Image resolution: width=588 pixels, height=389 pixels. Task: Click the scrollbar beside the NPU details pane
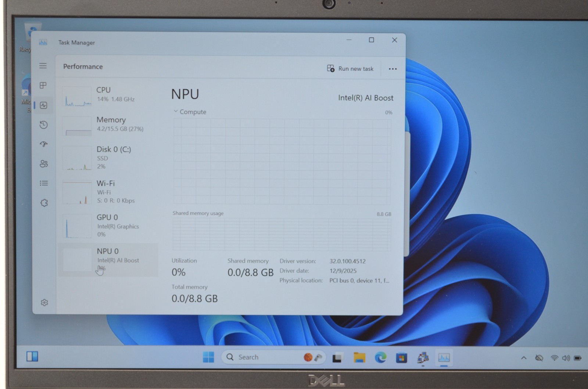406,194
